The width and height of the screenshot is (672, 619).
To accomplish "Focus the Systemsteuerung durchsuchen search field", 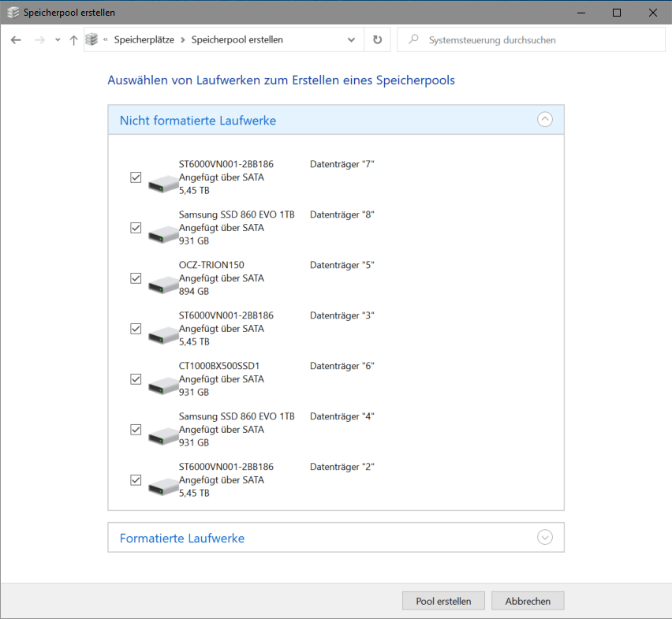I will pos(532,40).
